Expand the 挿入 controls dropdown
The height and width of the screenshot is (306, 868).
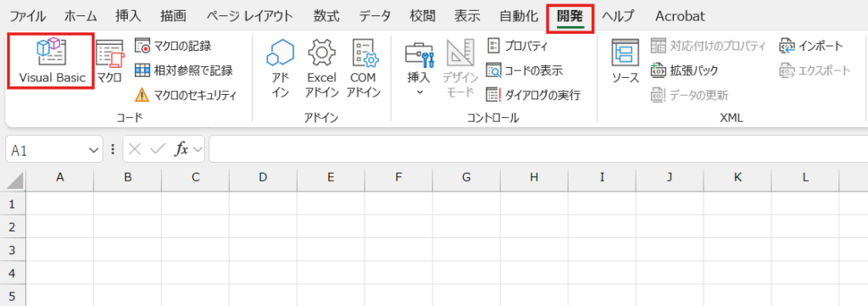419,68
